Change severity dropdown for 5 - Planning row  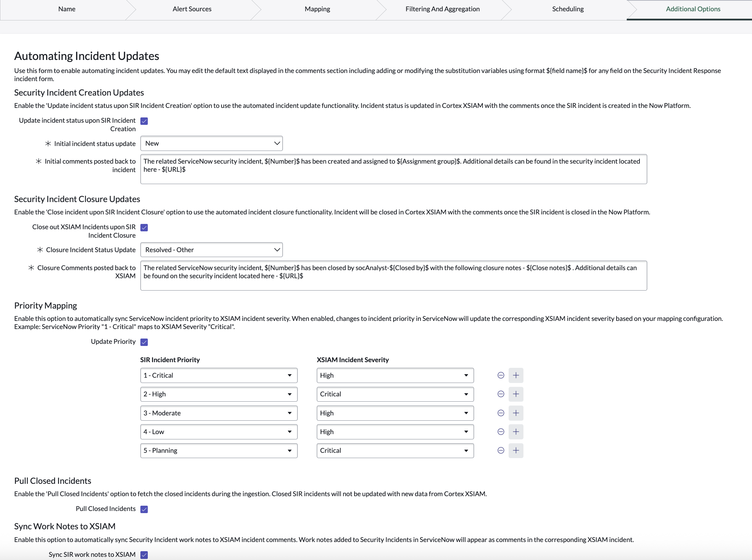[395, 450]
